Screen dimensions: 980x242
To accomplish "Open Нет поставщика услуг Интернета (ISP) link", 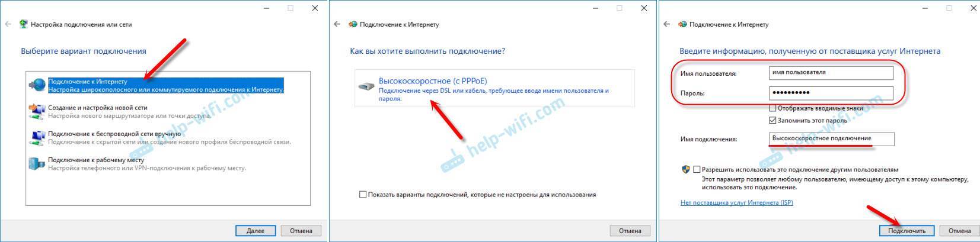I will [736, 202].
